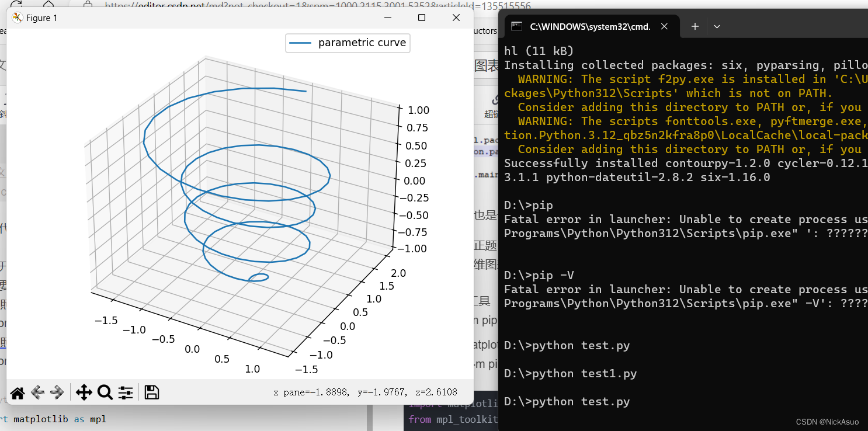Click the blue legend line sample

click(301, 43)
